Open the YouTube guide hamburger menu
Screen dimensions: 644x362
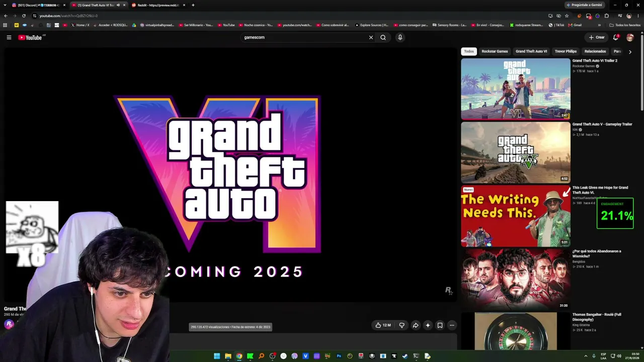coord(9,37)
